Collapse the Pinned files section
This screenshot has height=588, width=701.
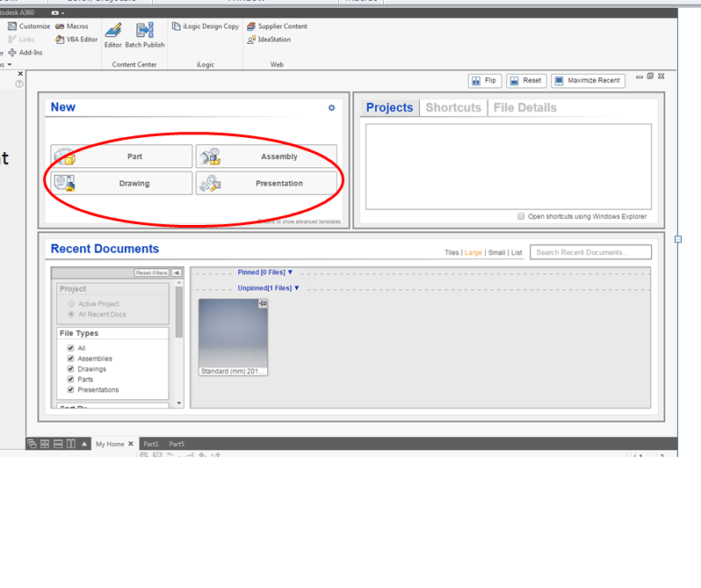point(290,272)
